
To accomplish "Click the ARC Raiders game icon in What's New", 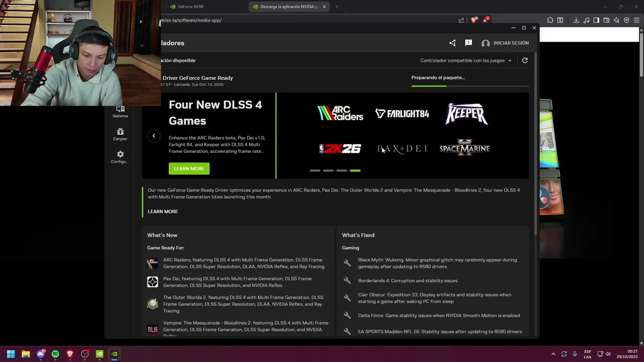I will coord(152,263).
